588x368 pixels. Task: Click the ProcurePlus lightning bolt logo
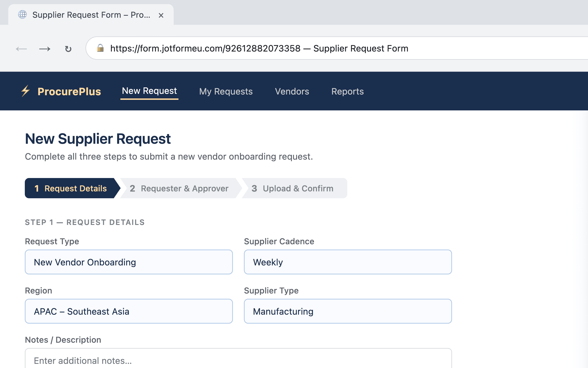25,91
